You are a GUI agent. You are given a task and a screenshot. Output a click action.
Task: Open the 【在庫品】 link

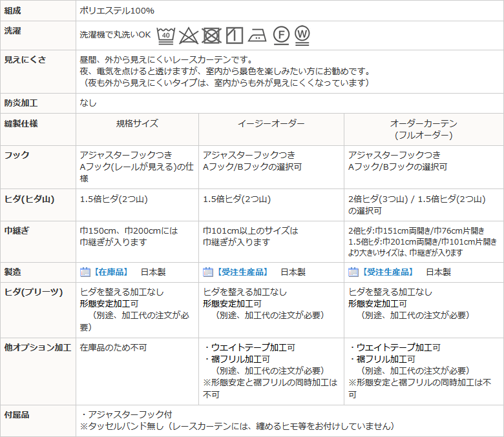pyautogui.click(x=111, y=272)
